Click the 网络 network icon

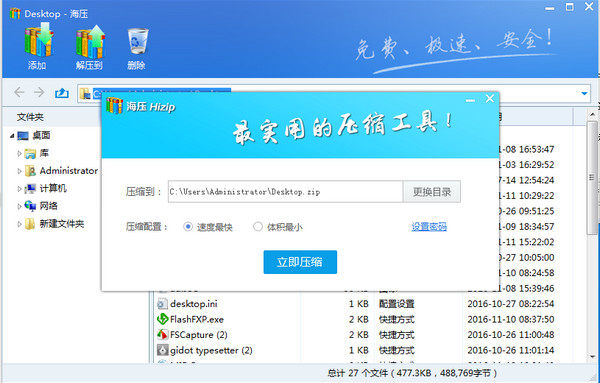click(30, 206)
